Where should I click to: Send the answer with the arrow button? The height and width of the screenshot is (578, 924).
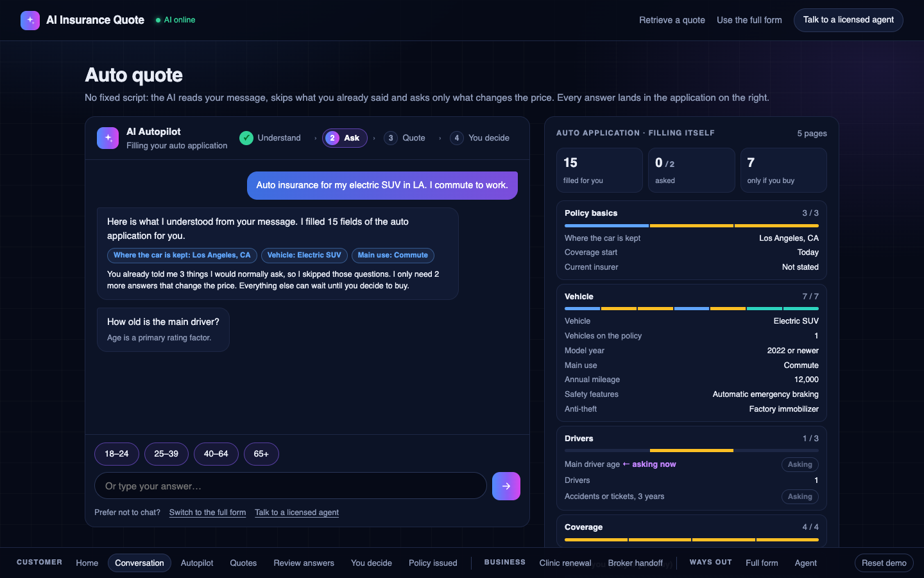(506, 486)
